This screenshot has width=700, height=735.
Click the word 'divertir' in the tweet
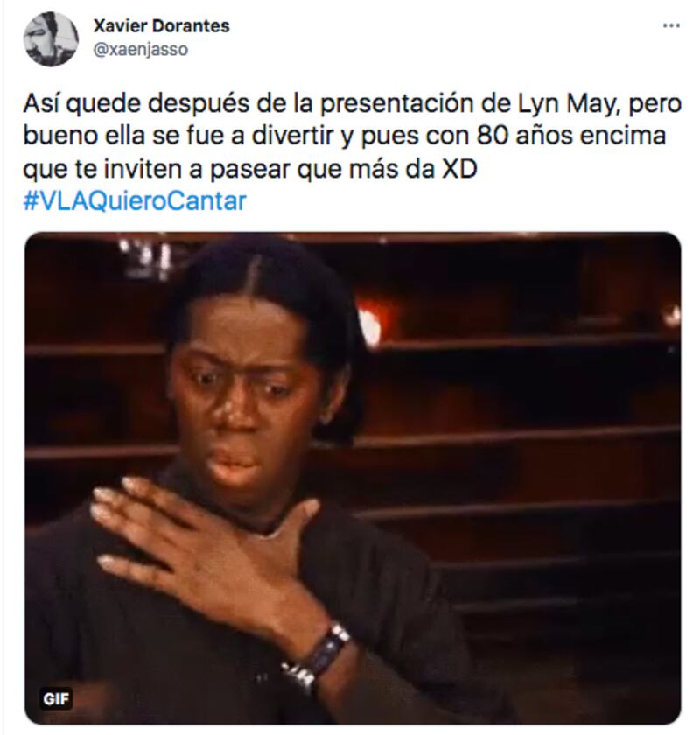tap(292, 136)
